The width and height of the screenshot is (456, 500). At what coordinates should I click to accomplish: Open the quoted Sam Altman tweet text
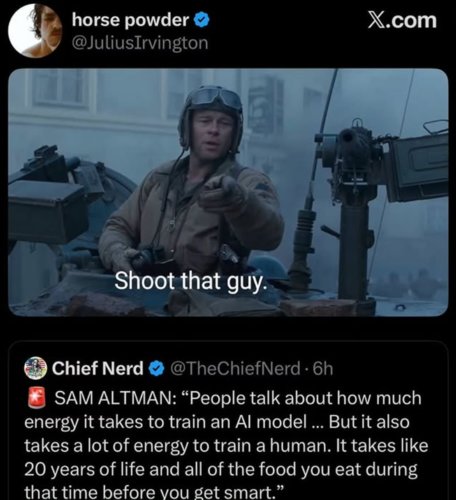pos(225,445)
